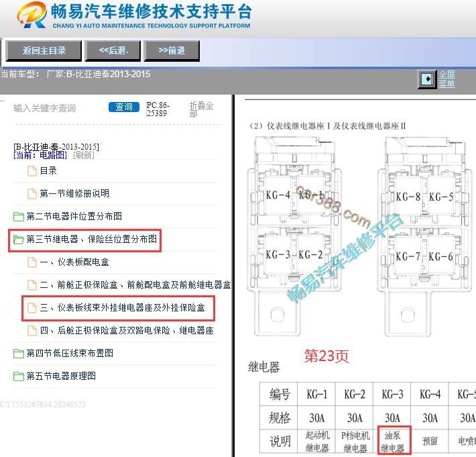Go forward with >>前进 button
The height and width of the screenshot is (457, 476).
click(x=172, y=50)
